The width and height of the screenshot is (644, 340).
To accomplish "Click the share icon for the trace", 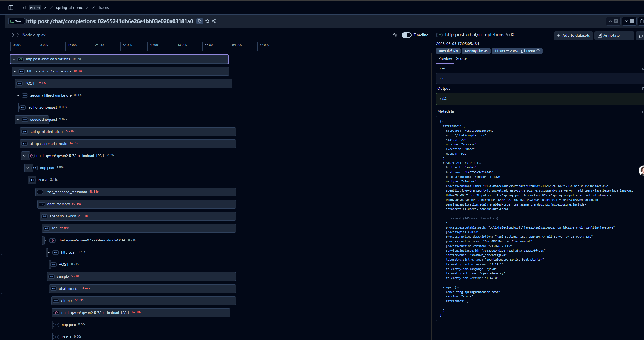I will 214,21.
